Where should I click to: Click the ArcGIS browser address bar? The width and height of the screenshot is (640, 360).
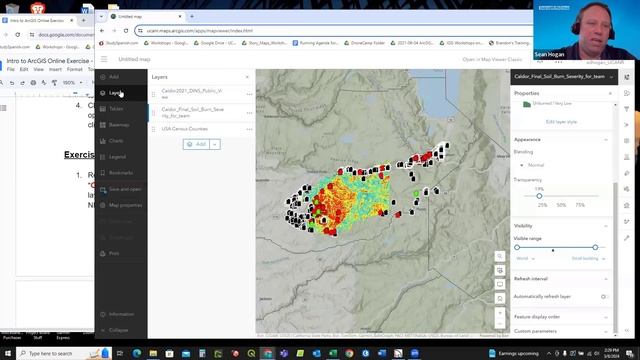point(335,31)
